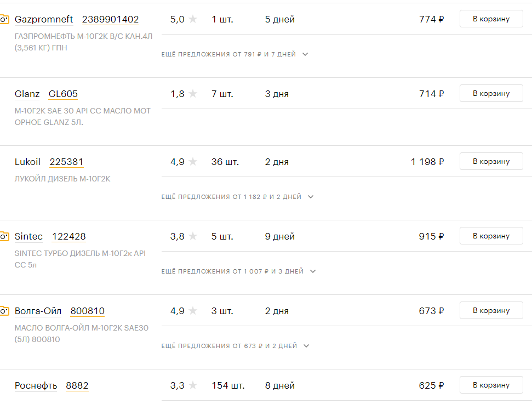The height and width of the screenshot is (404, 532).
Task: Open part number 2389901402 link
Action: [x=111, y=19]
